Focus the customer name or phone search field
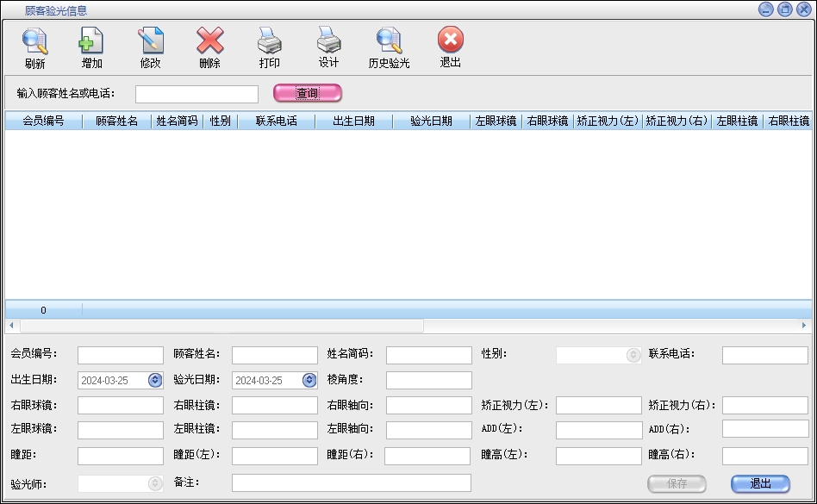Image resolution: width=817 pixels, height=504 pixels. click(x=196, y=94)
